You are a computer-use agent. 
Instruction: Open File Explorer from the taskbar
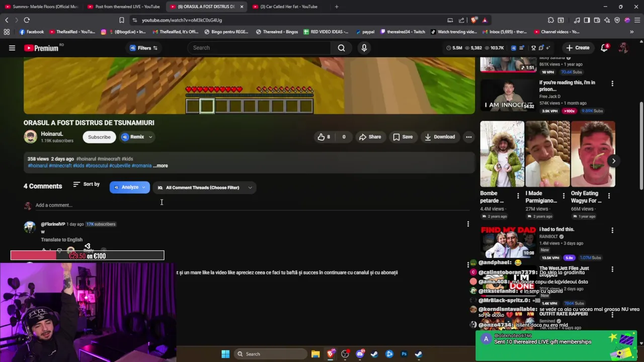pyautogui.click(x=315, y=354)
